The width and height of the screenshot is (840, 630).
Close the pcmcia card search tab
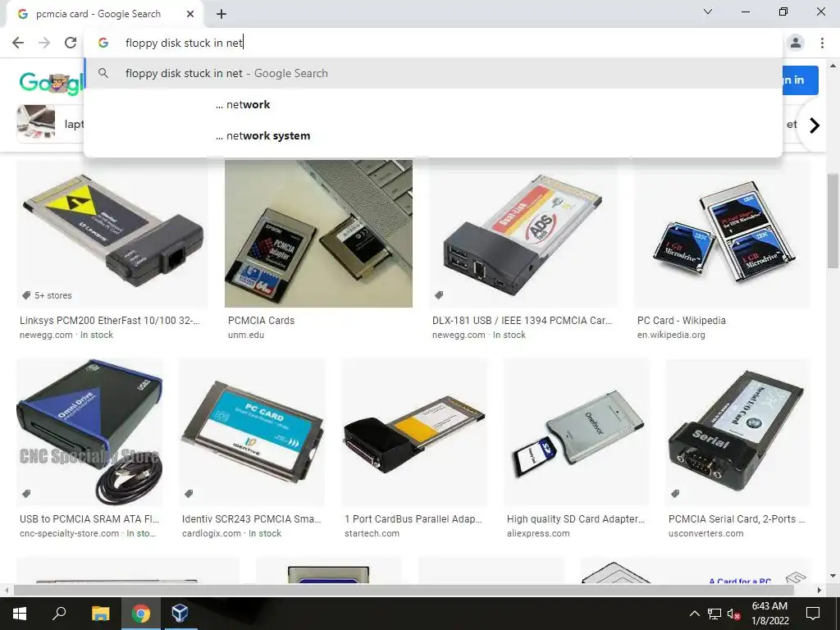click(190, 14)
